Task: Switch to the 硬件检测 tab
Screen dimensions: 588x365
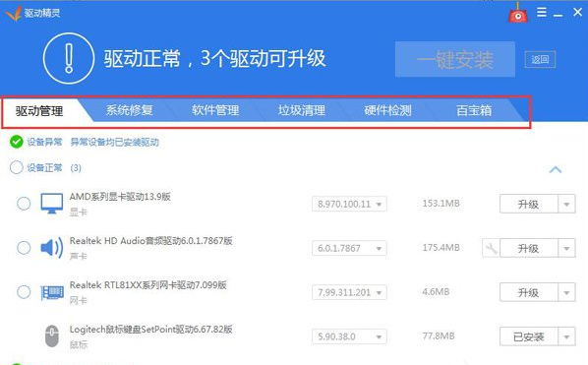Action: pyautogui.click(x=387, y=110)
